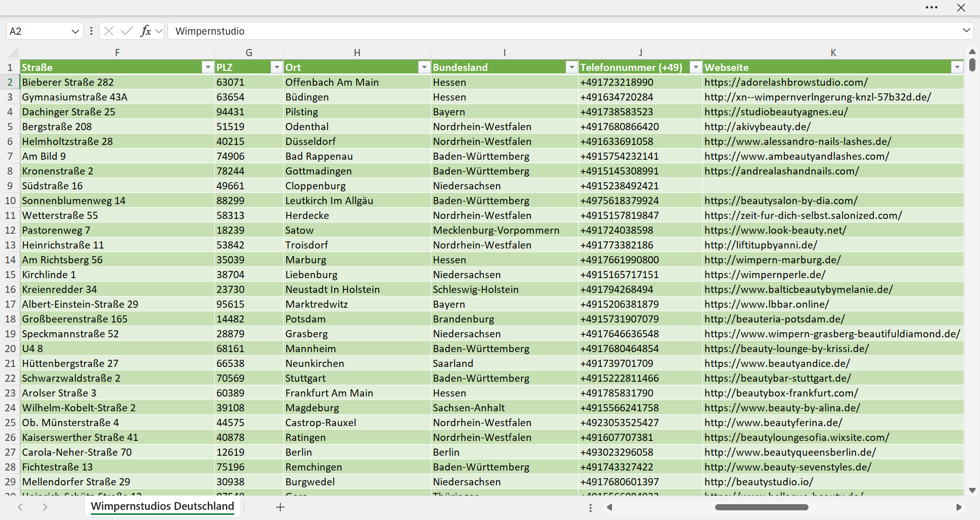Select Leutkirch Im Allgäu cell
Image resolution: width=980 pixels, height=520 pixels.
coord(357,201)
